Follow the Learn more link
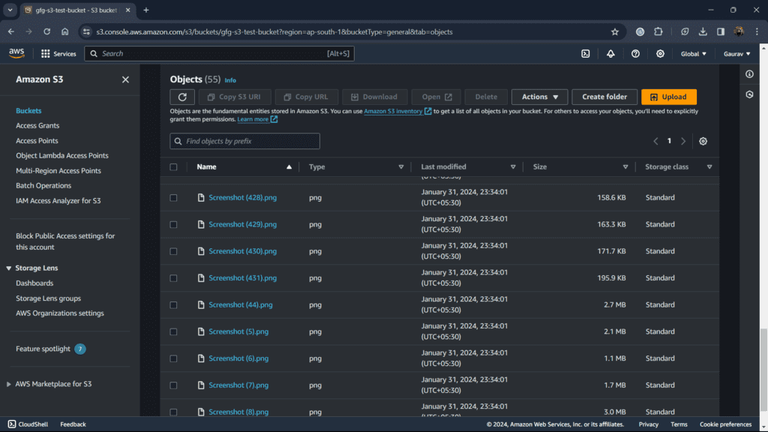 pyautogui.click(x=253, y=119)
